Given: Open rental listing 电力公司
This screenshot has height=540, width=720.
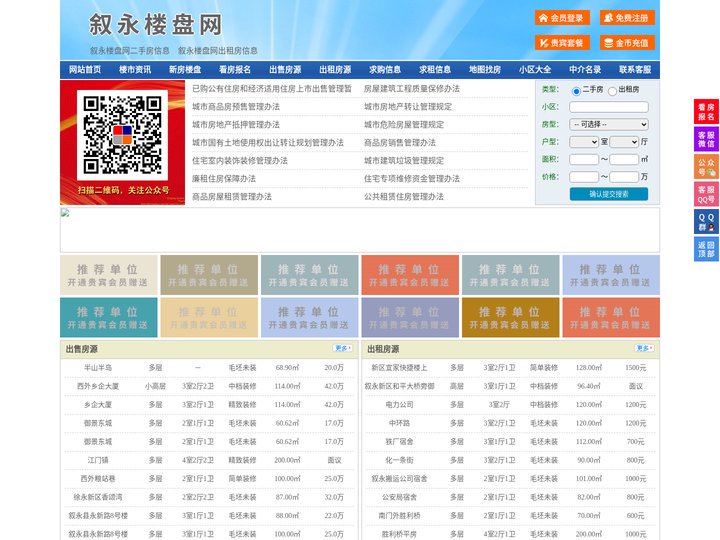Looking at the screenshot, I should (x=399, y=405).
